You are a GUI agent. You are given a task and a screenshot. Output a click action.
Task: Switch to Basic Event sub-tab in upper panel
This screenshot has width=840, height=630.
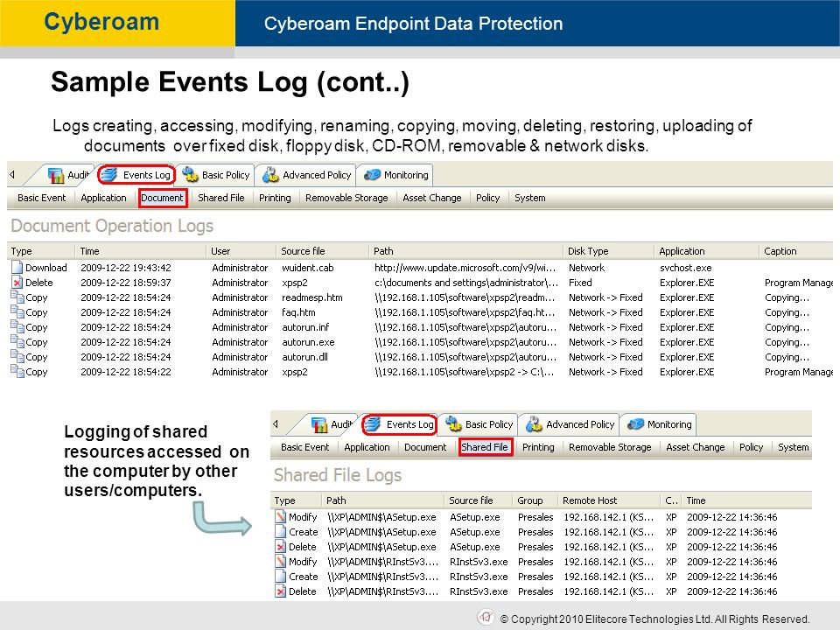click(x=42, y=198)
